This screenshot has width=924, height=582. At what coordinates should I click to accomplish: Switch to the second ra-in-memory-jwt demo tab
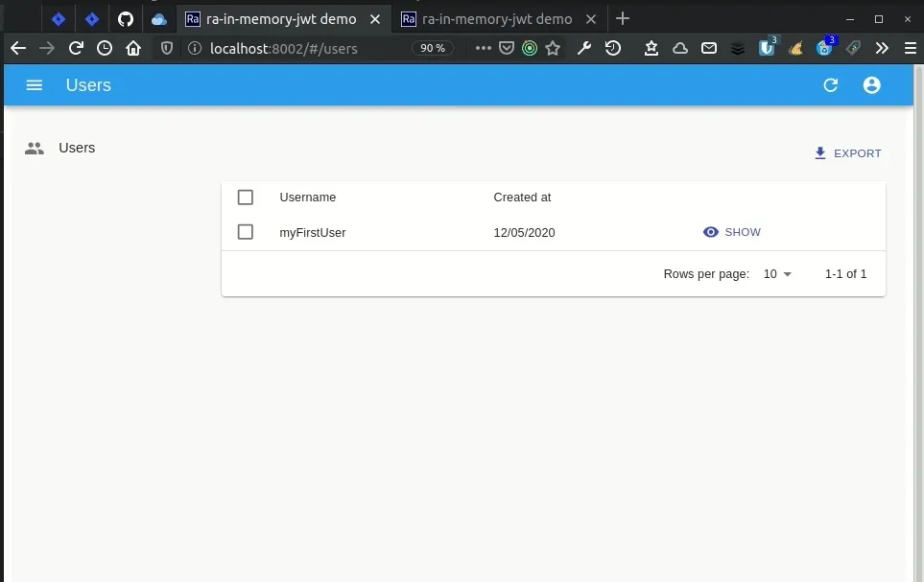click(492, 18)
